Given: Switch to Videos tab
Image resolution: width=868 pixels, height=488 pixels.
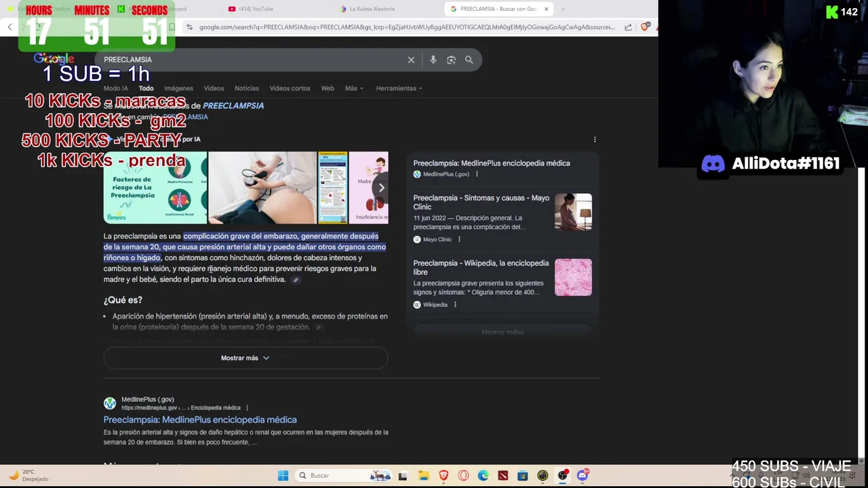Looking at the screenshot, I should coord(214,88).
